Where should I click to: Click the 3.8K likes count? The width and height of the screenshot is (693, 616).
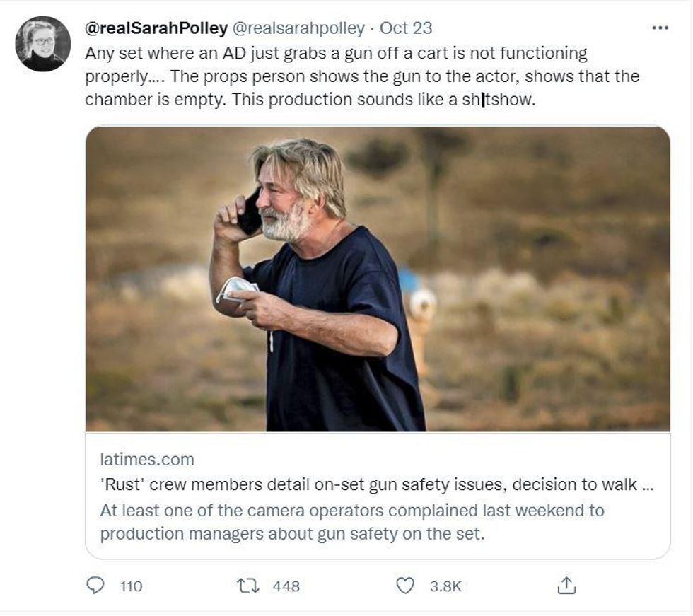click(x=445, y=586)
